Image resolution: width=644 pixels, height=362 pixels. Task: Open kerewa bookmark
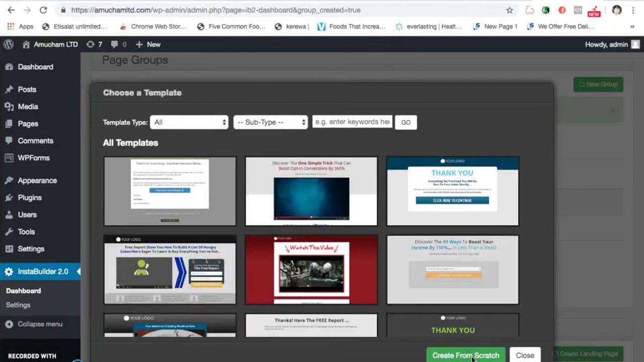292,27
